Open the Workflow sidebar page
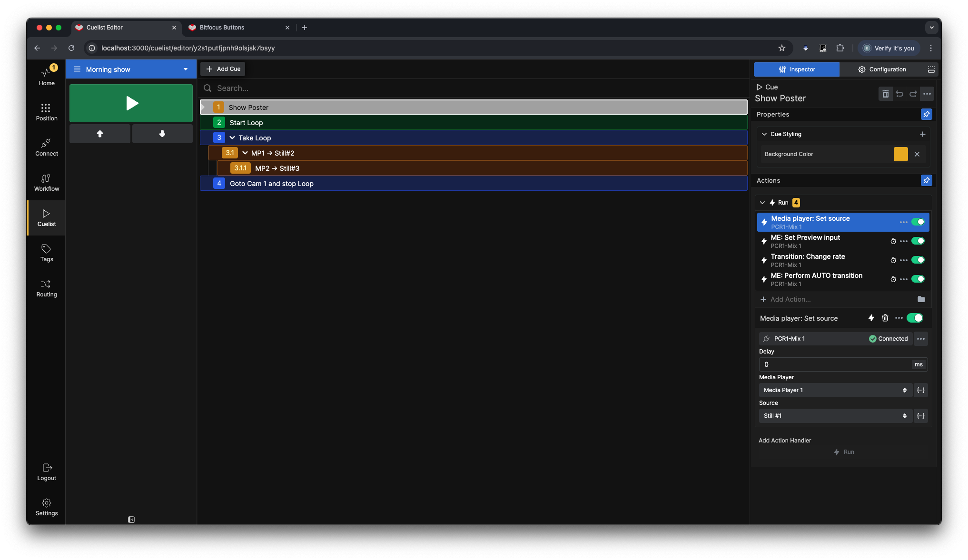This screenshot has height=560, width=968. pyautogui.click(x=46, y=182)
